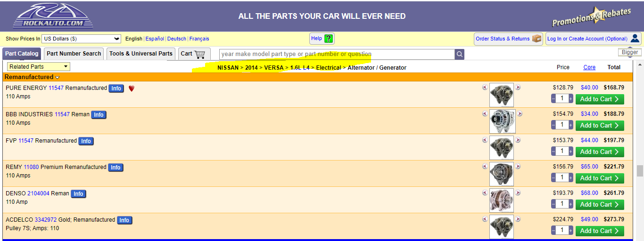Open the Promotions & Rebates star banner
Image resolution: width=644 pixels, height=241 pixels.
(x=591, y=18)
